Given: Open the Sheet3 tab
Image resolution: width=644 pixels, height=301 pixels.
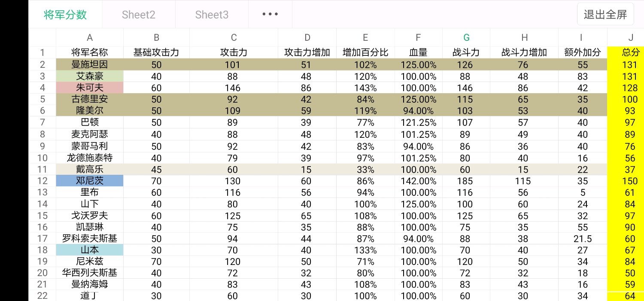Looking at the screenshot, I should point(212,15).
